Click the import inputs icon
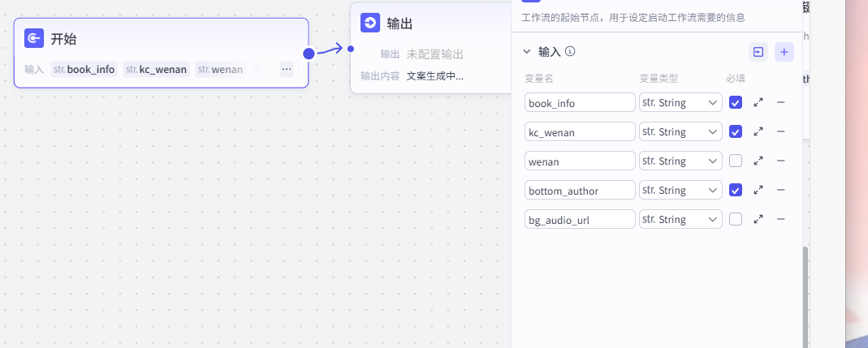 click(758, 52)
